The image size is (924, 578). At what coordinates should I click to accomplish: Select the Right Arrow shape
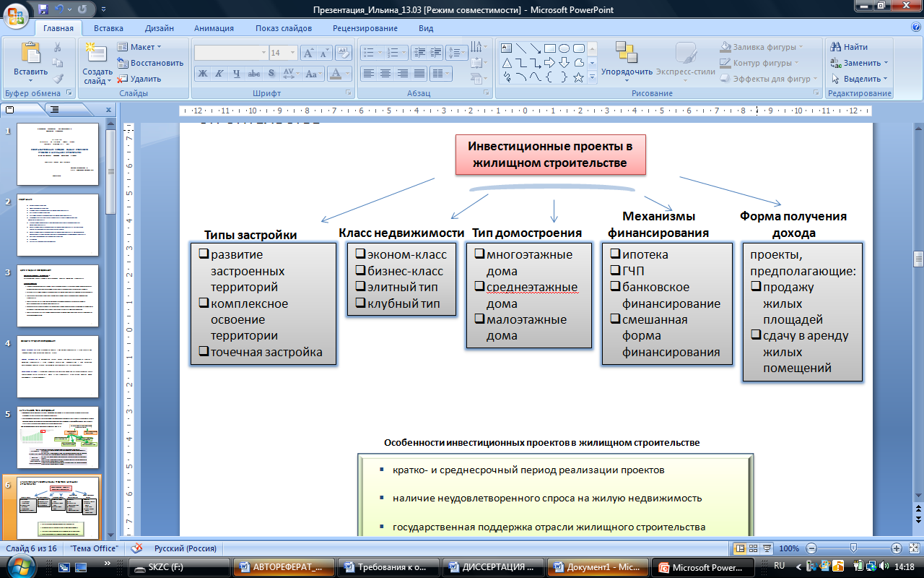pos(549,63)
